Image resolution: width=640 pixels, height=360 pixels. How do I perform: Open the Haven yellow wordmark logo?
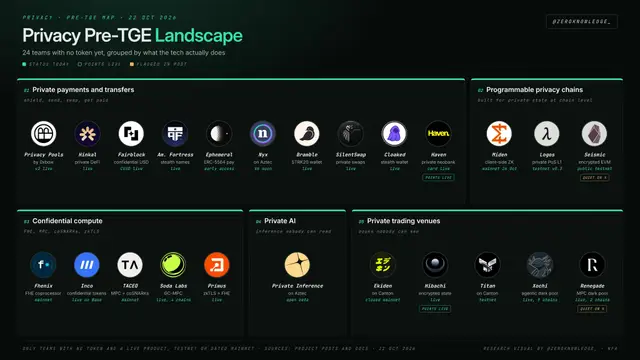[x=438, y=133]
